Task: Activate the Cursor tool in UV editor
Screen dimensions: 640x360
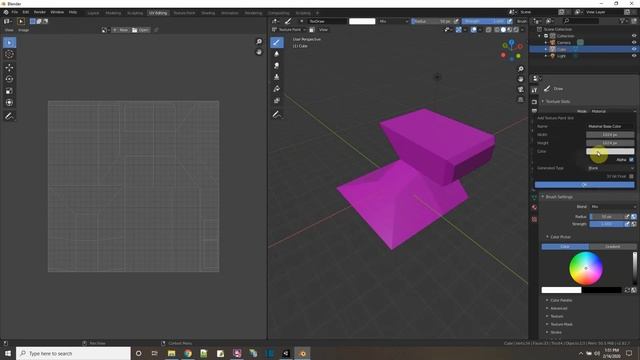Action: pyautogui.click(x=9, y=54)
